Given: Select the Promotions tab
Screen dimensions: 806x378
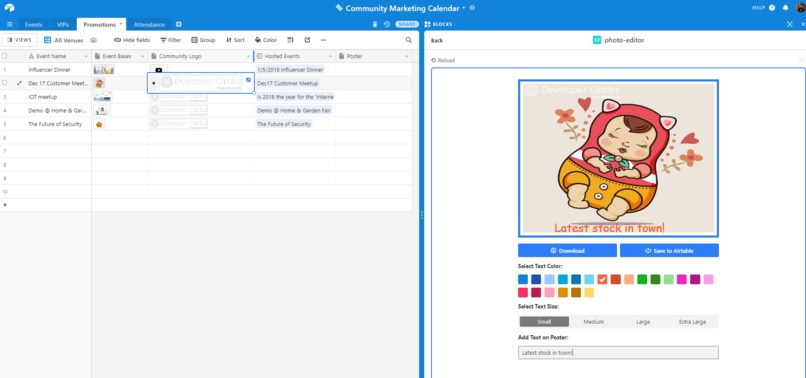Looking at the screenshot, I should [x=99, y=24].
